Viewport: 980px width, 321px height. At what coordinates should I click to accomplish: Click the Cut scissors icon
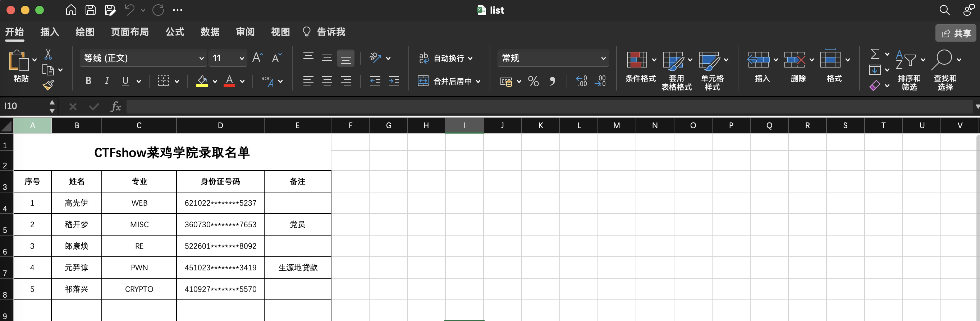point(48,54)
